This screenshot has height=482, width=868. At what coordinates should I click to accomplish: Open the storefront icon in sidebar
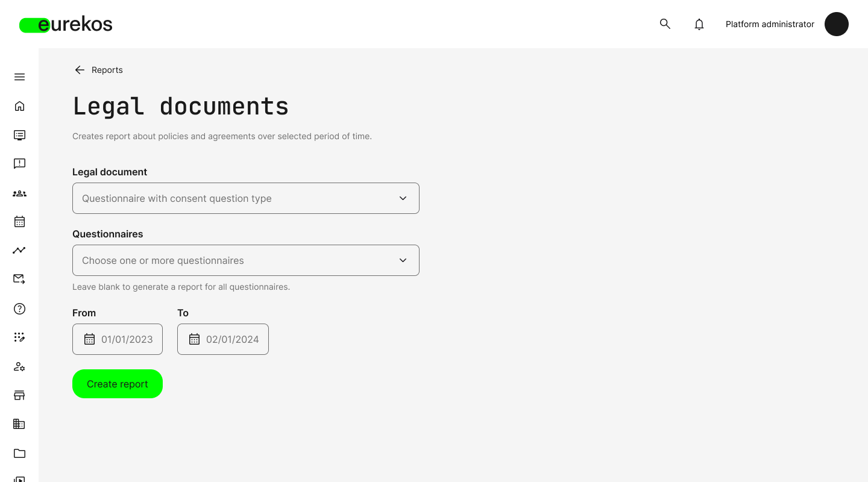[x=19, y=395]
